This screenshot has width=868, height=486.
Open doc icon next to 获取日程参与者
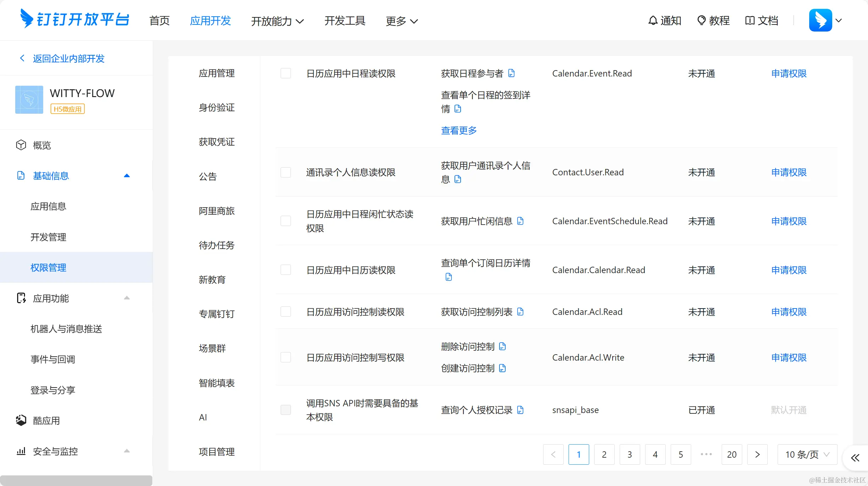[x=511, y=73]
